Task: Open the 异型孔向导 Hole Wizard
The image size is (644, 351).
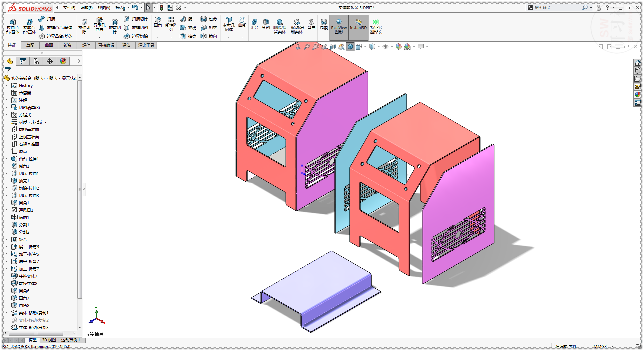Action: [100, 26]
